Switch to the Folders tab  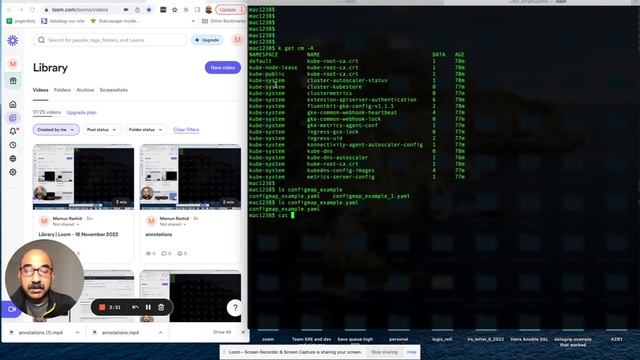click(62, 90)
